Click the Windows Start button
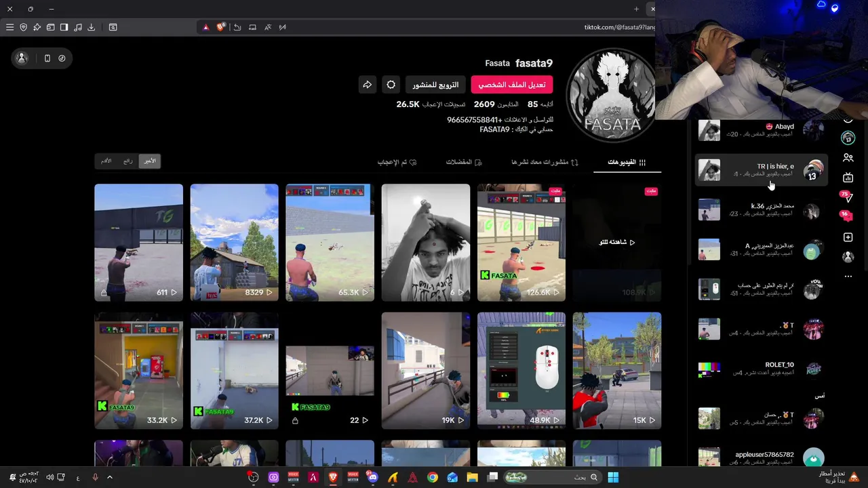868x488 pixels. coord(613,477)
